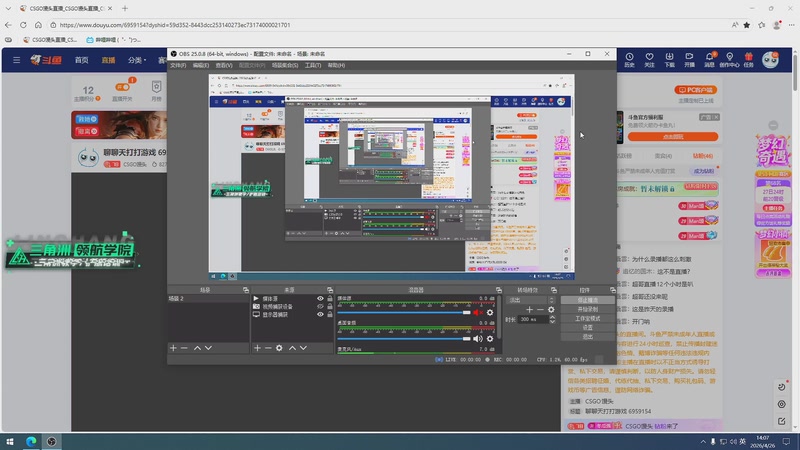Open Windows system tray overflow chevron
This screenshot has height=450, width=800.
click(703, 442)
